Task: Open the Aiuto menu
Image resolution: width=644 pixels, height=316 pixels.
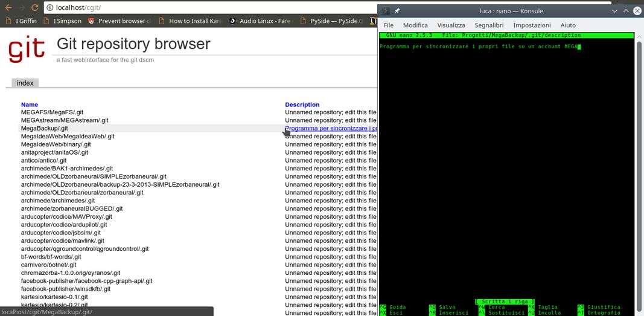Action: [568, 25]
